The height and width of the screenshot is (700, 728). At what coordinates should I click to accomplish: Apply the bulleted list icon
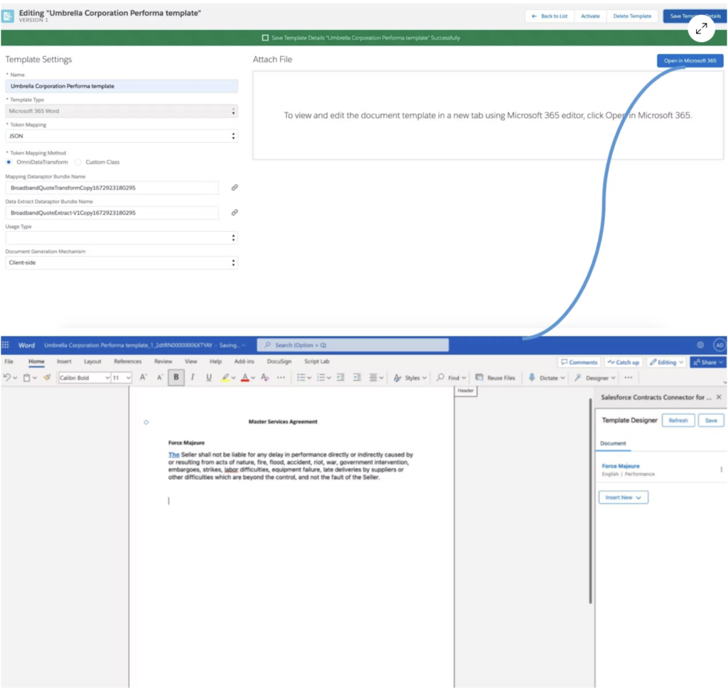[301, 376]
